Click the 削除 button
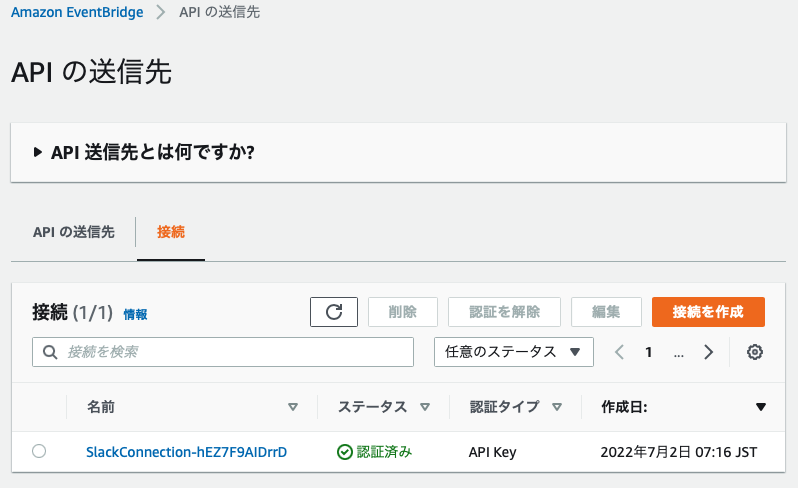 pyautogui.click(x=403, y=312)
